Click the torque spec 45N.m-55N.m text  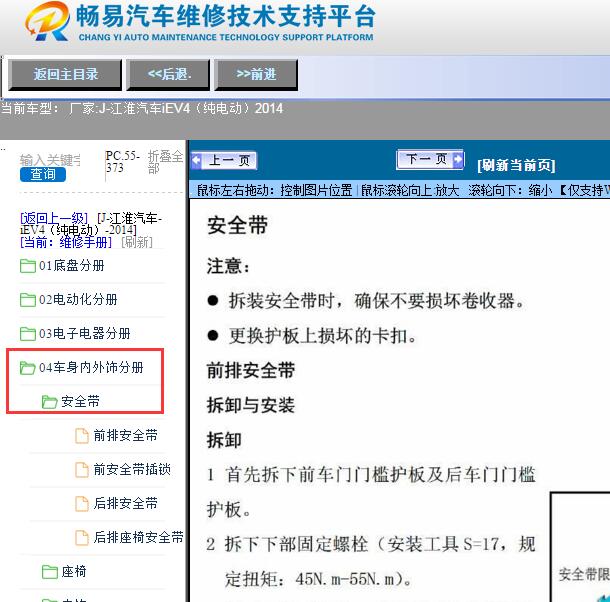tap(345, 579)
